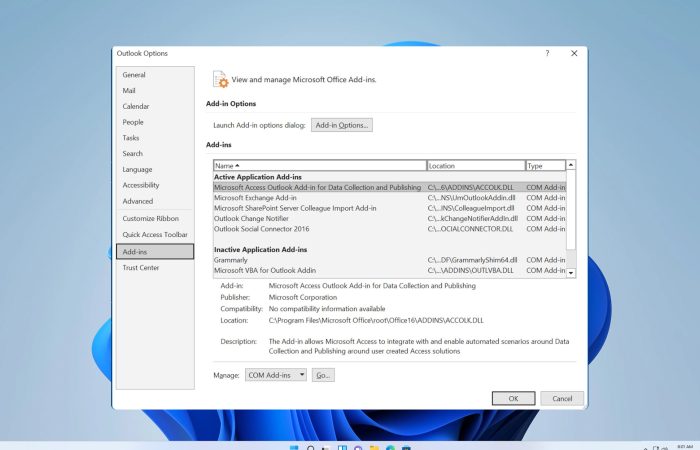Switch to Calendar options

[x=155, y=106]
